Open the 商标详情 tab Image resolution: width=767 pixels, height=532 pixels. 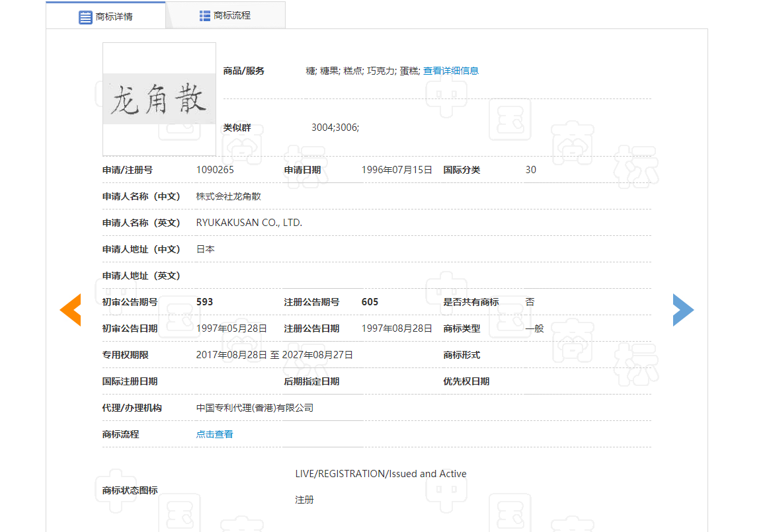(x=106, y=16)
